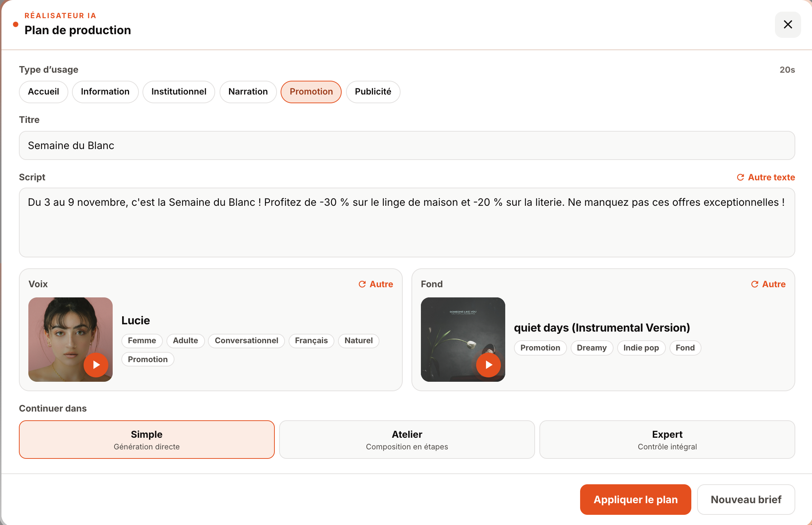Click the Femme voice tag
This screenshot has height=525, width=812.
click(142, 341)
